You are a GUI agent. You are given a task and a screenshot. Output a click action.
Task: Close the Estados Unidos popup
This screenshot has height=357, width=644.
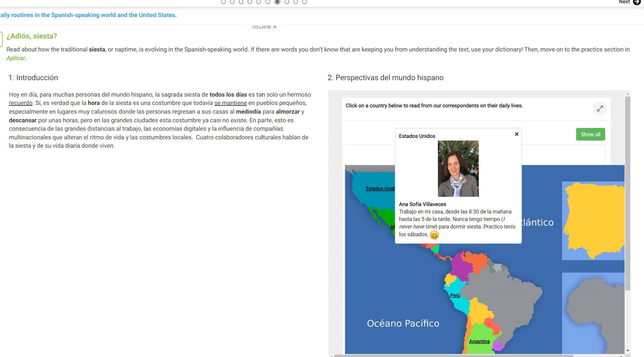pyautogui.click(x=516, y=134)
